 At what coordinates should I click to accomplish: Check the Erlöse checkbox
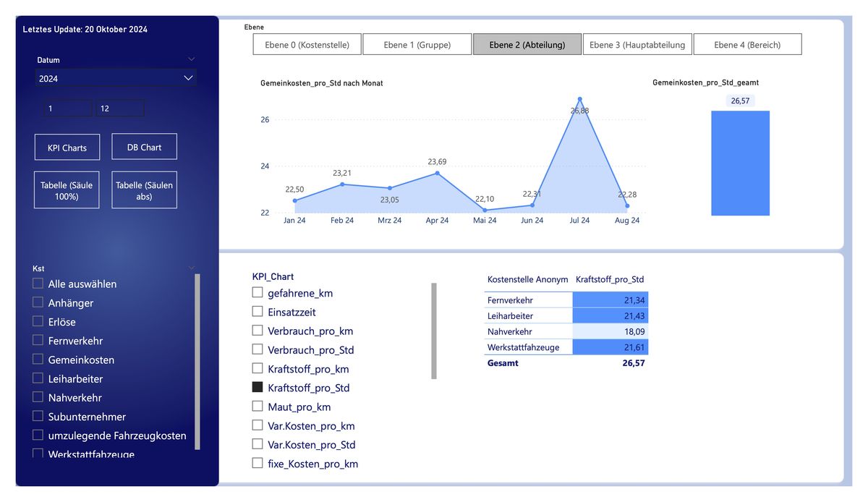[x=38, y=321]
